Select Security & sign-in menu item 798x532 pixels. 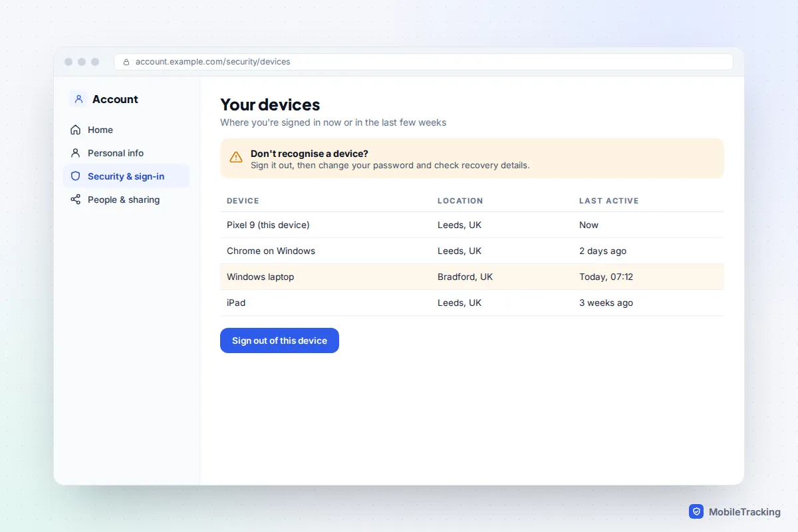[x=126, y=176]
